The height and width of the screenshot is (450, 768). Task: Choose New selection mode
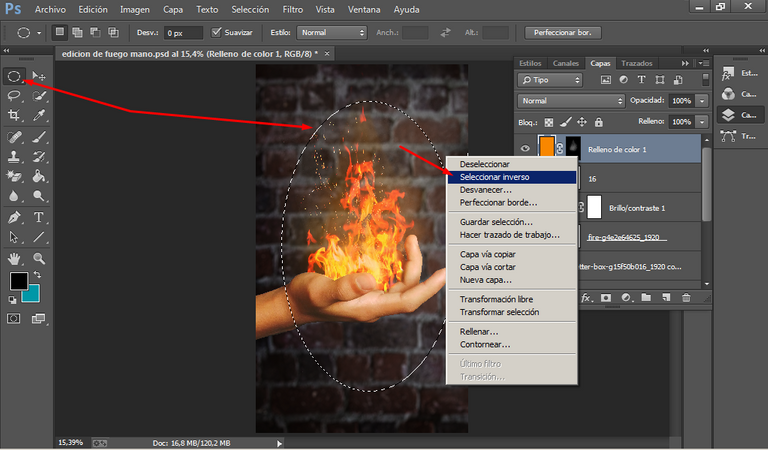tap(60, 32)
